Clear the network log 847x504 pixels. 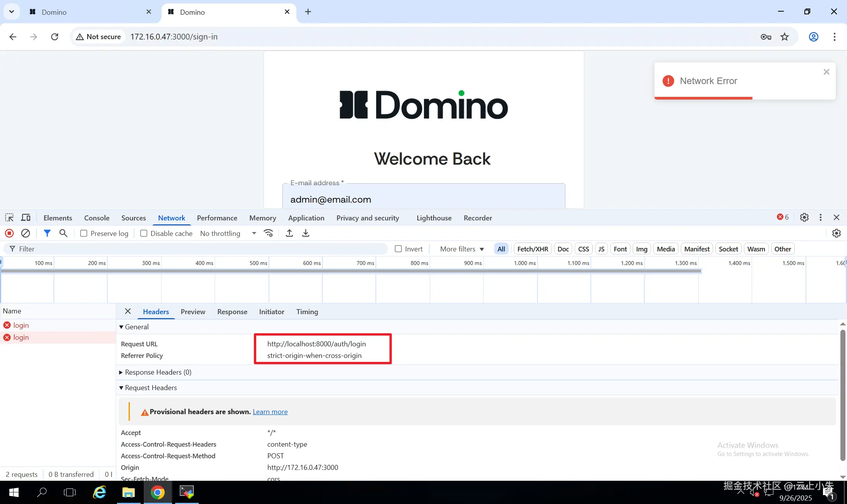click(x=26, y=233)
